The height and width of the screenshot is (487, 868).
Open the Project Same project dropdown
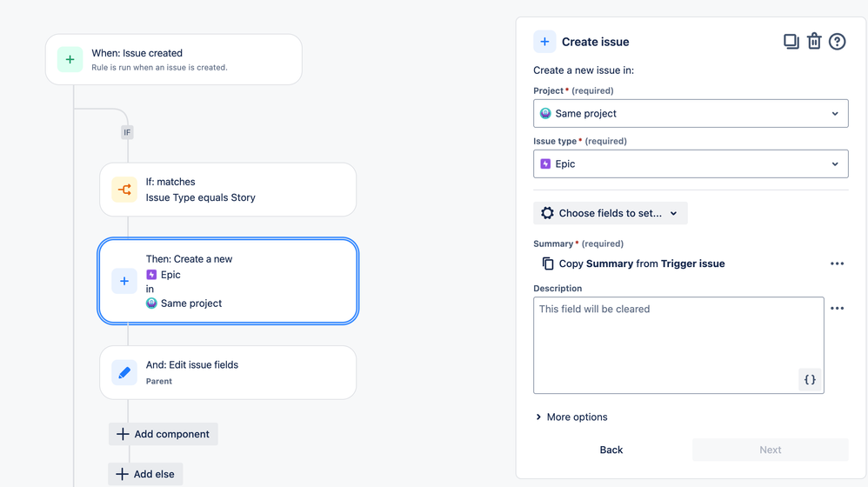coord(691,113)
